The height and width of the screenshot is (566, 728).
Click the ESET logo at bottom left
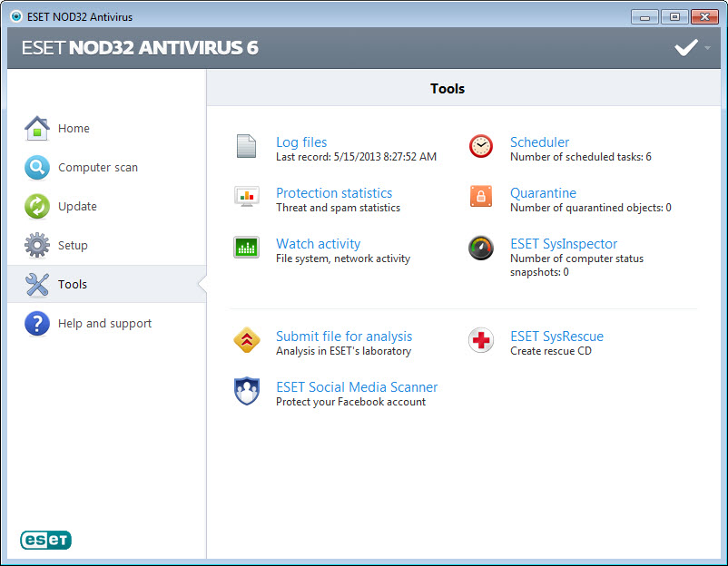pos(45,540)
